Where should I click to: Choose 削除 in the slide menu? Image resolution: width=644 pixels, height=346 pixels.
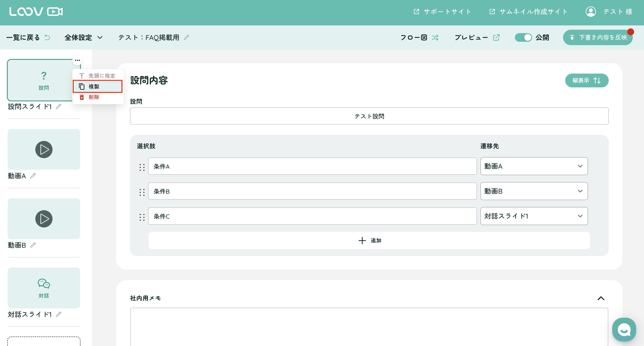[x=94, y=97]
